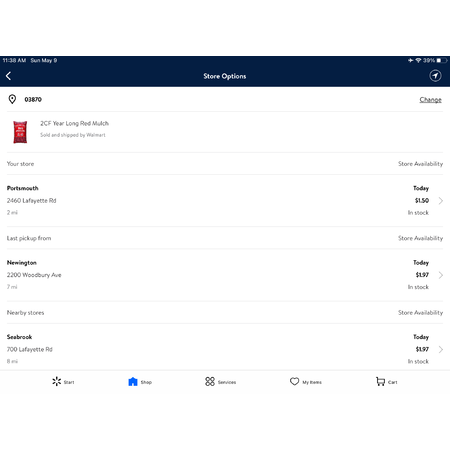Tap the Wi-Fi icon in status bar
Viewport: 450px width, 450px height.
click(418, 61)
